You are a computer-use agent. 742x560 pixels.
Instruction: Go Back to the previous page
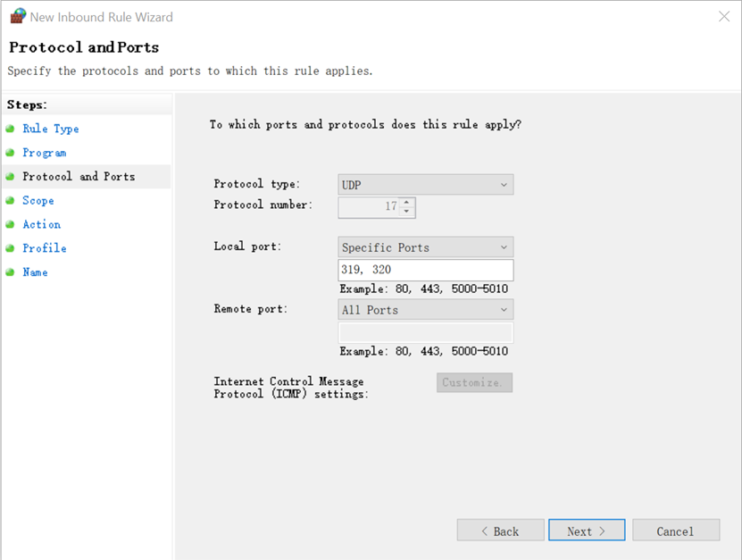(x=500, y=531)
